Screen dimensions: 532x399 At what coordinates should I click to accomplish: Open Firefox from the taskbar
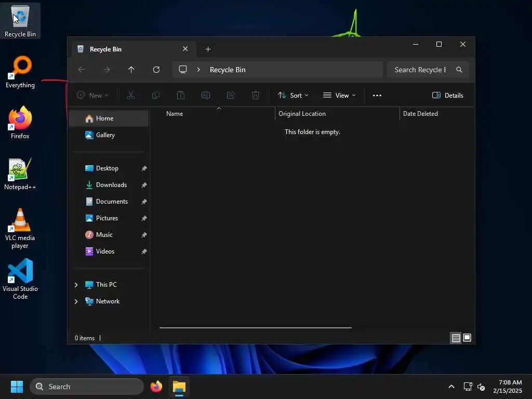(x=156, y=387)
